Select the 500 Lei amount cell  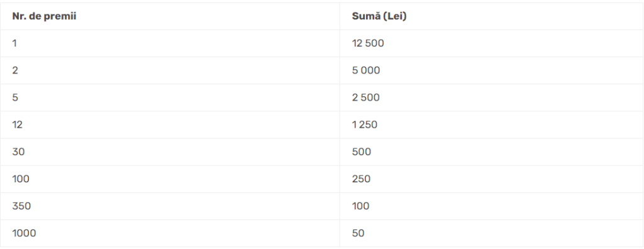coord(492,152)
